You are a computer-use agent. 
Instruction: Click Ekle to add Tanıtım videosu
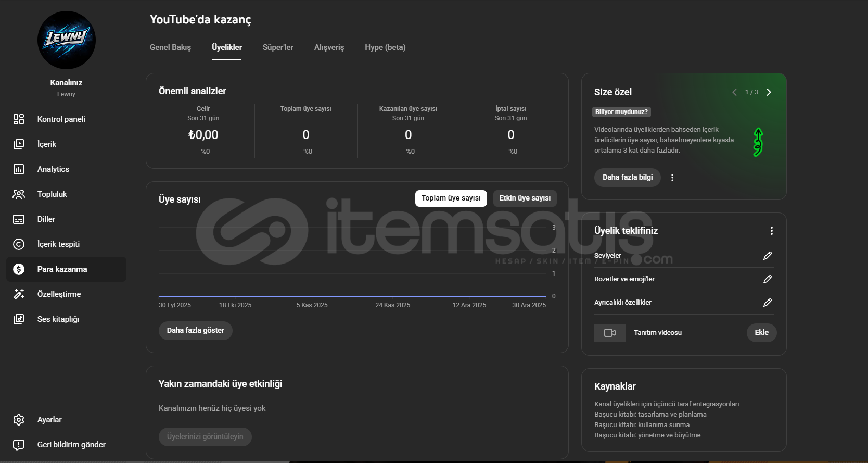(761, 333)
